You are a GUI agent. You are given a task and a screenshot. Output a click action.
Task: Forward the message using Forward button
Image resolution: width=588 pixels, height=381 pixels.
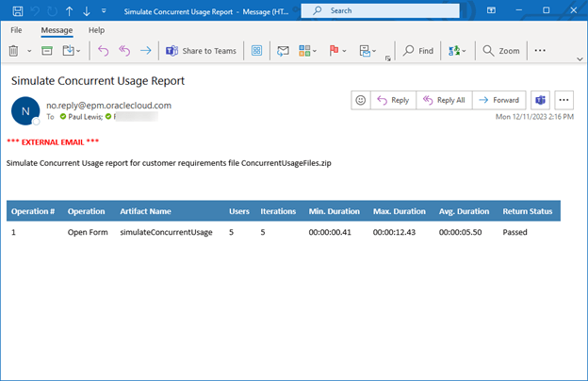click(498, 100)
